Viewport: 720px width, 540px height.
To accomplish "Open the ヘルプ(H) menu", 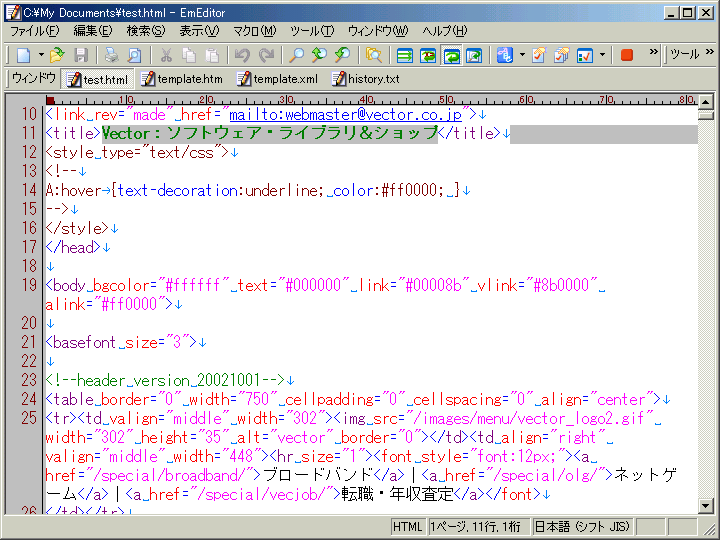I will click(444, 31).
